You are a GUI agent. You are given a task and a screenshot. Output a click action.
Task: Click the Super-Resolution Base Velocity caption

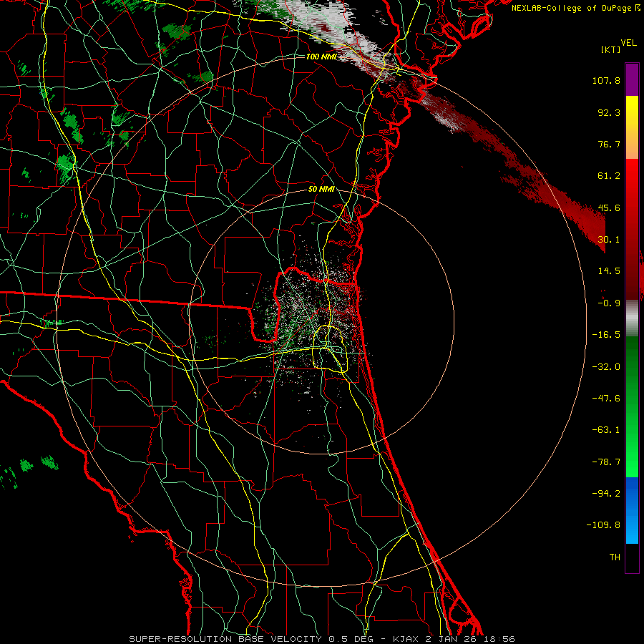[x=321, y=639]
